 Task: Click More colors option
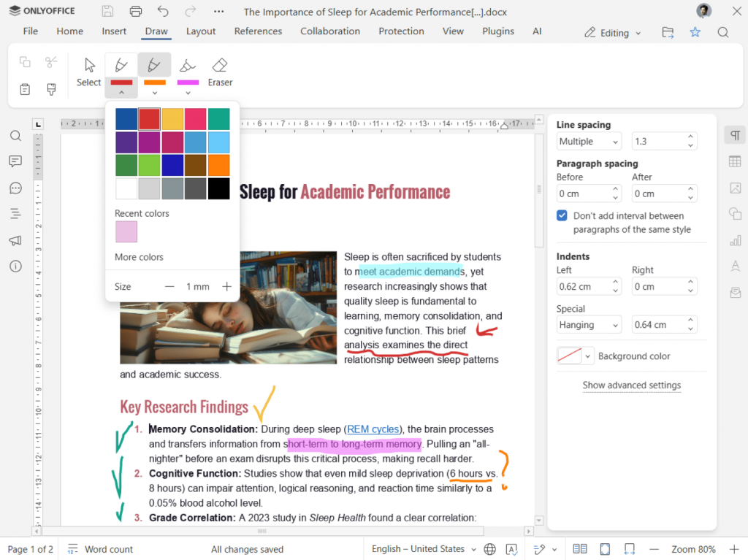tap(139, 257)
